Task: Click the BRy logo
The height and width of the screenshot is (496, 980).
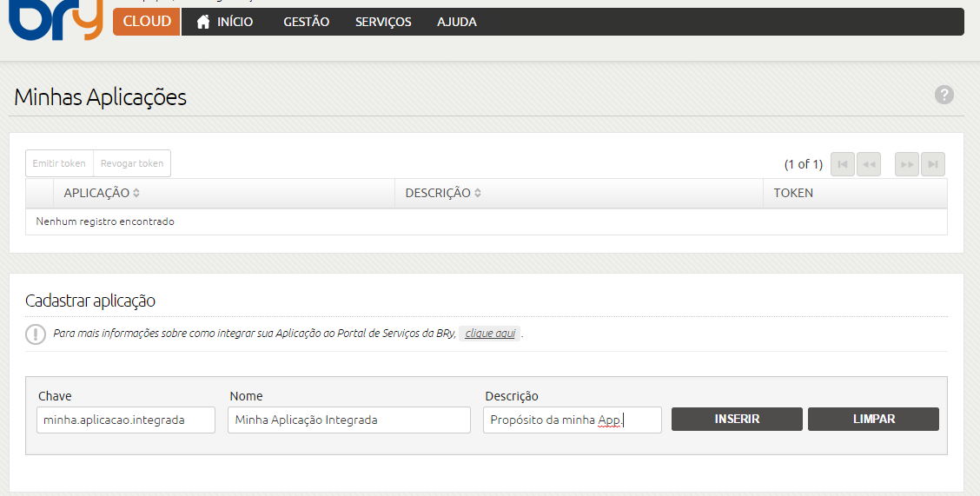Action: tap(55, 20)
